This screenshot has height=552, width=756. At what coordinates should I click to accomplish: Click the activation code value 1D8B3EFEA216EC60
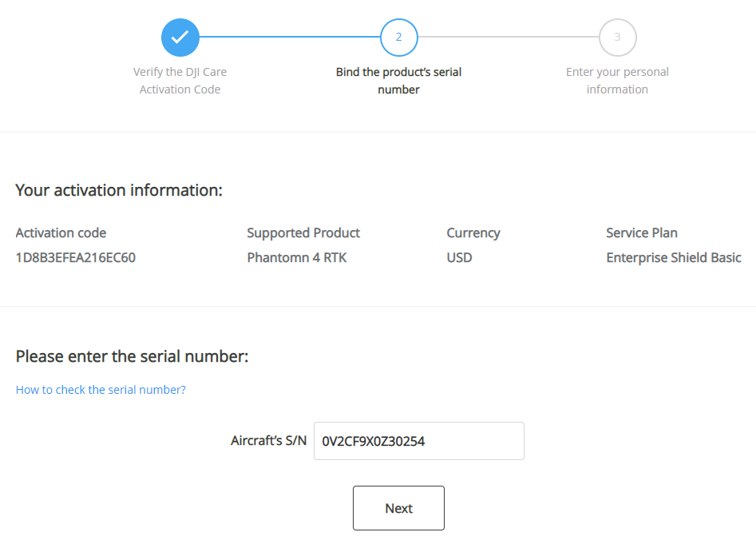tap(76, 258)
